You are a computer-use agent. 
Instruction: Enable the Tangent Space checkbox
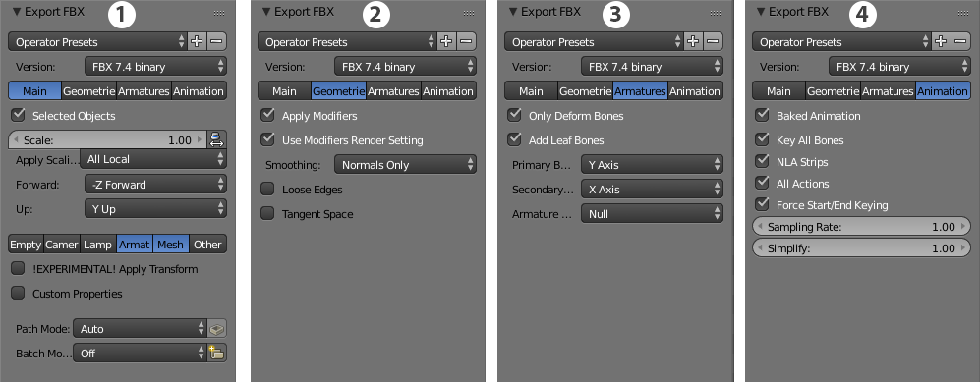(267, 213)
